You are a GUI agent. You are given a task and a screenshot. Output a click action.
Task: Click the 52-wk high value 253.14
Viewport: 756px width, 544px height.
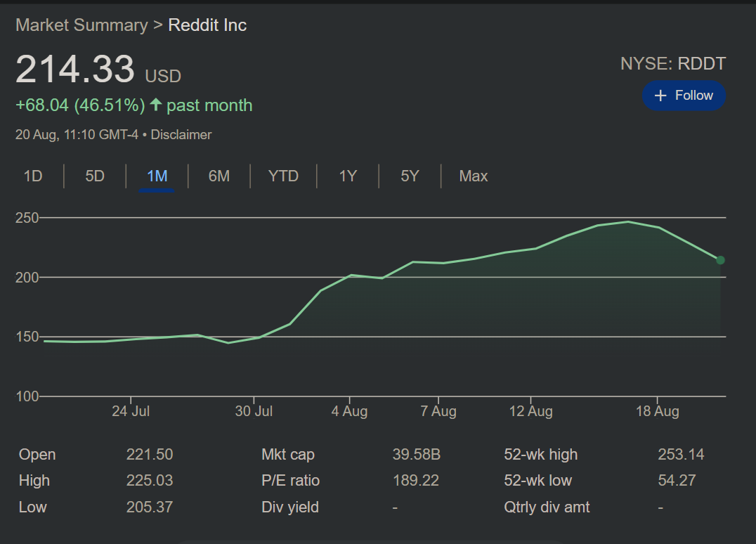680,455
